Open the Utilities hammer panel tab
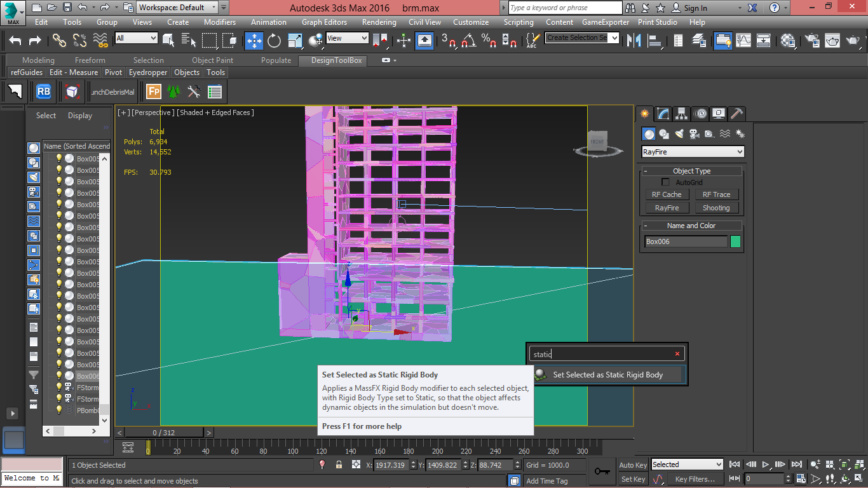The height and width of the screenshot is (488, 868). coord(737,114)
